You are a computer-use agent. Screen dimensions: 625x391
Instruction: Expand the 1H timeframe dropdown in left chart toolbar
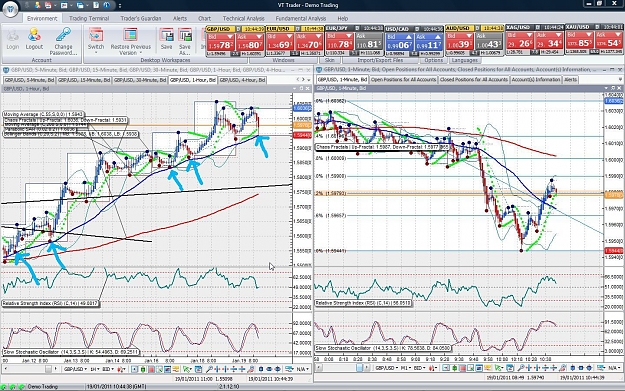[x=98, y=369]
